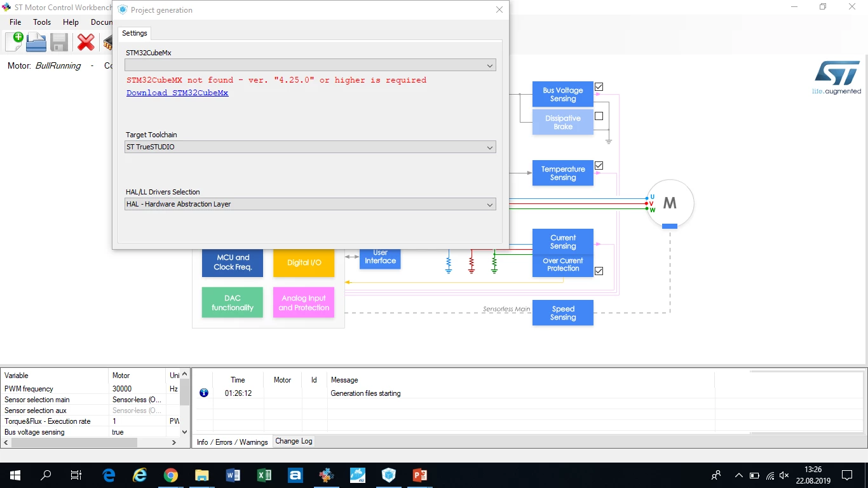Open the MCU and Clock Freq. block
This screenshot has height=488, width=868.
point(233,262)
